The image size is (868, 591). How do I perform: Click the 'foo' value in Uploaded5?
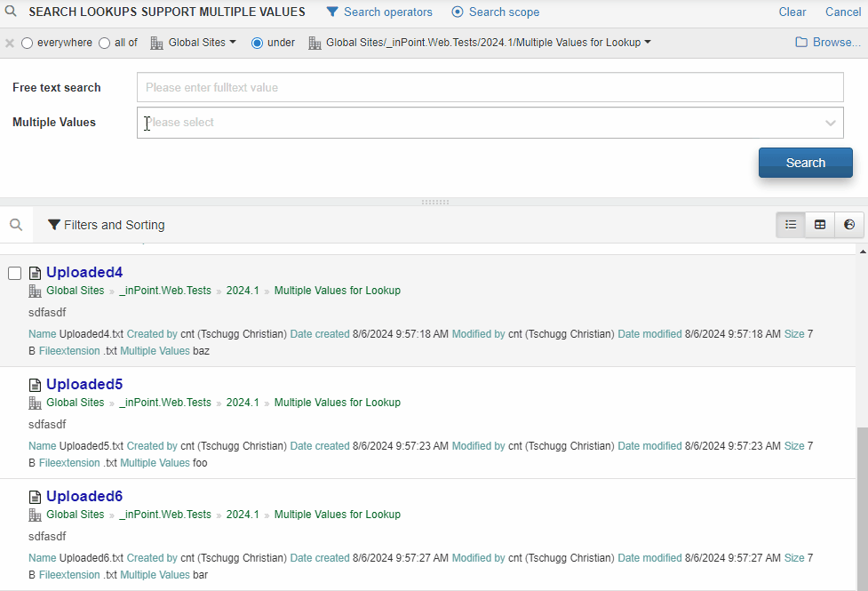click(x=200, y=462)
